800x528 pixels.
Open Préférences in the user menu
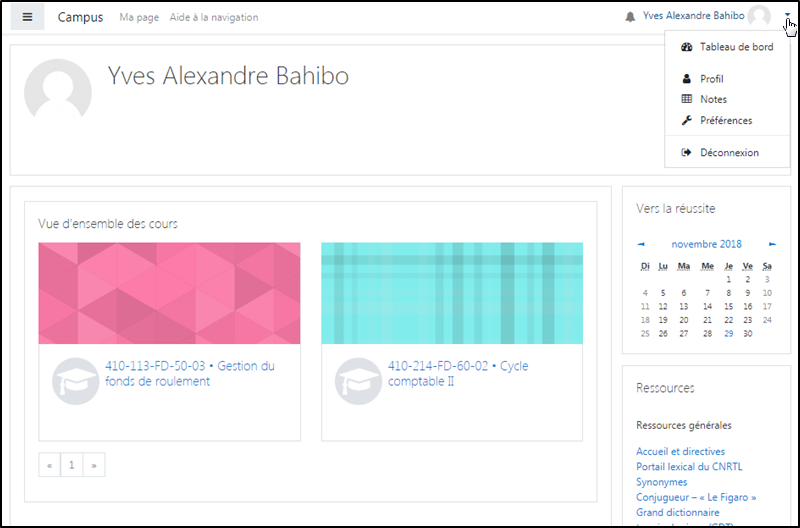[x=725, y=121]
